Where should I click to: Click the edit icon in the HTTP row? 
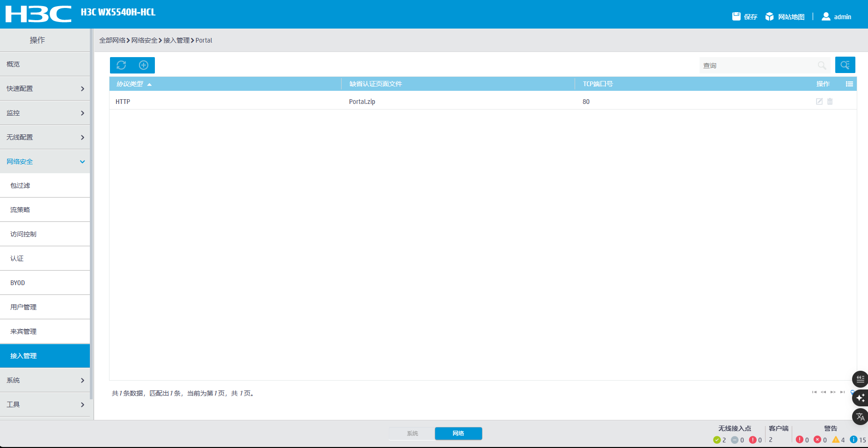click(819, 102)
